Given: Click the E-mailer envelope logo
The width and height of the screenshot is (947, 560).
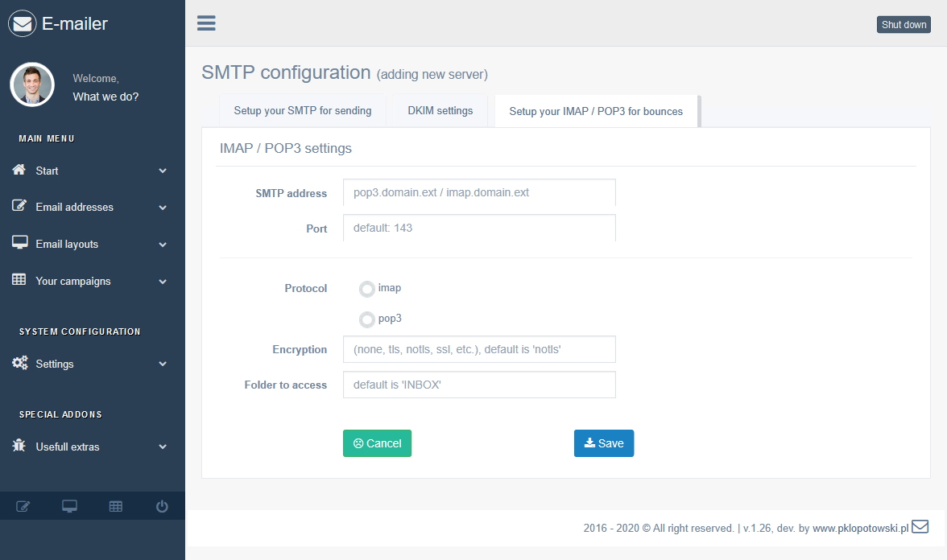Looking at the screenshot, I should pos(22,24).
